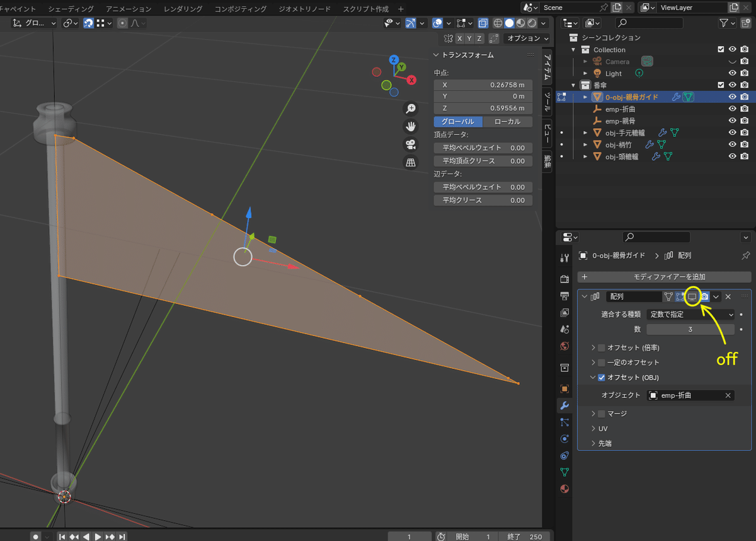Select the ローカル transform space button
The width and height of the screenshot is (756, 541).
(x=508, y=122)
